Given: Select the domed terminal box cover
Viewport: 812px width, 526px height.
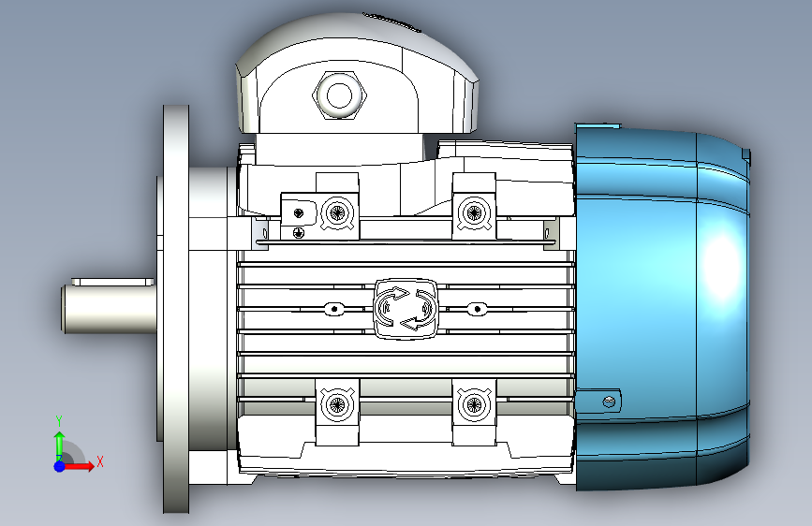Looking at the screenshot, I should click(358, 74).
